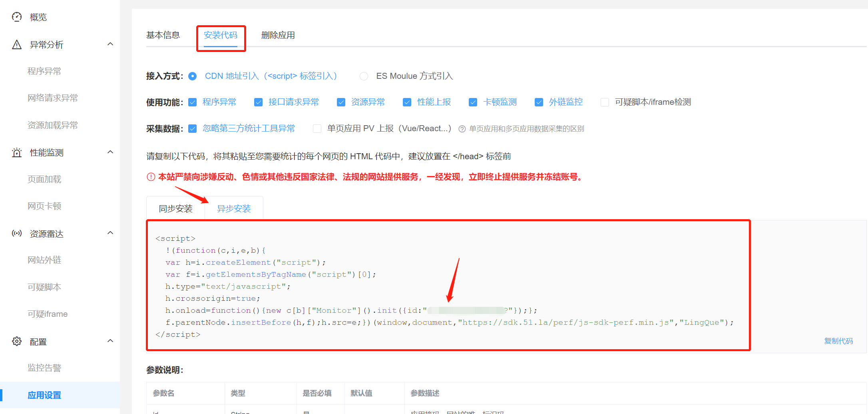This screenshot has height=414, width=868.
Task: Open 程序异常 in the sidebar
Action: (44, 71)
